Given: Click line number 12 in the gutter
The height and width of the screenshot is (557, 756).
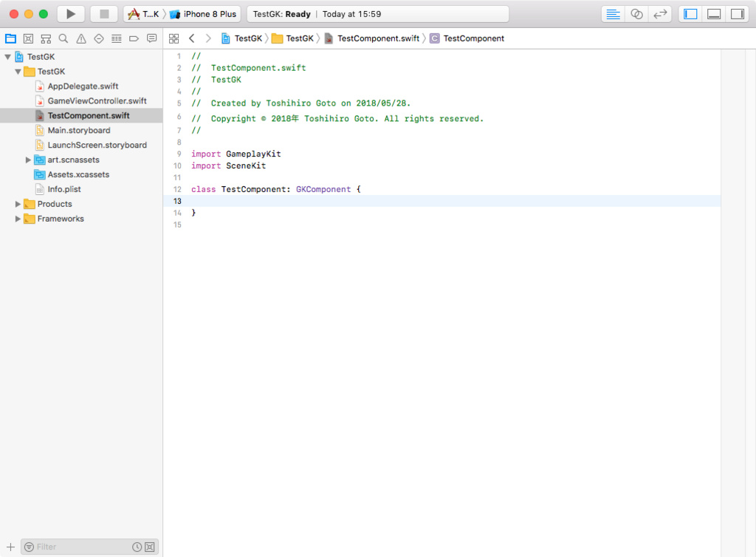Looking at the screenshot, I should [x=177, y=190].
